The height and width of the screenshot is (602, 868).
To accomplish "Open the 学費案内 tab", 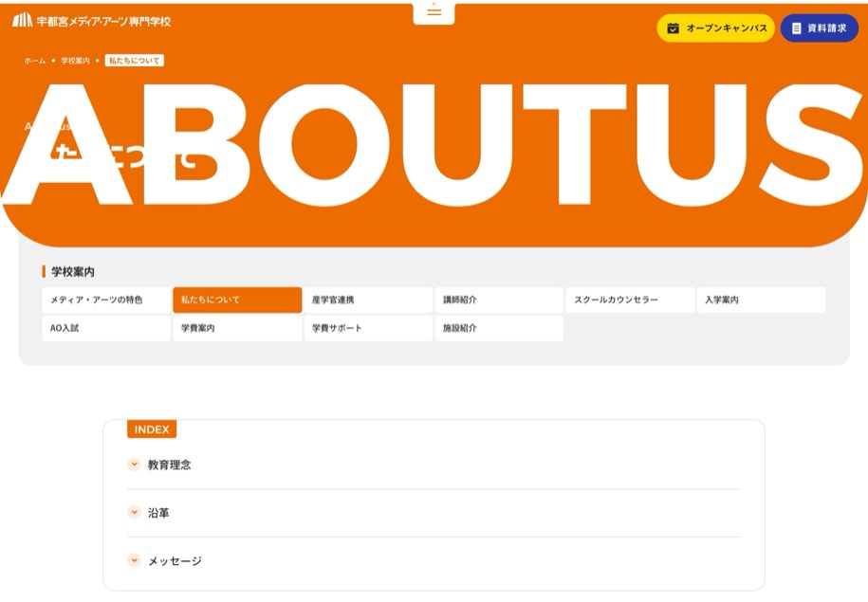I will (x=237, y=328).
